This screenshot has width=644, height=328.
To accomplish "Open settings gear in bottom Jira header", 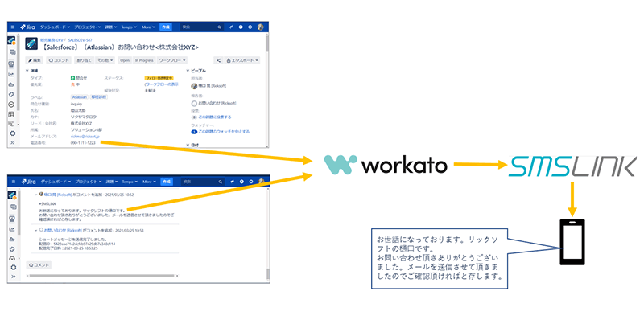I will 251,182.
